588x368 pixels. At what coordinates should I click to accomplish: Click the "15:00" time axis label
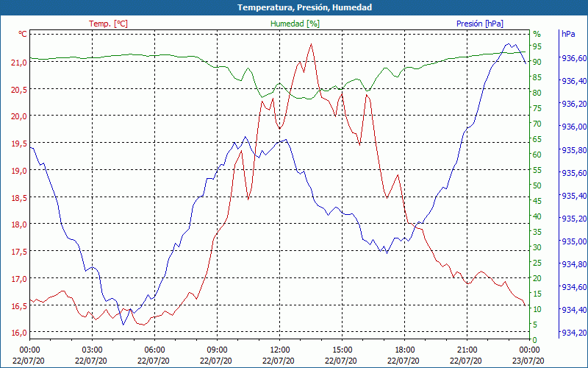click(x=342, y=350)
